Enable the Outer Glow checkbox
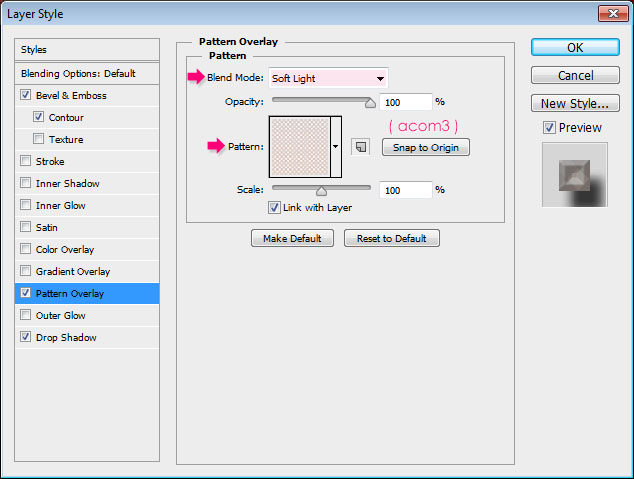The height and width of the screenshot is (479, 634). (25, 315)
